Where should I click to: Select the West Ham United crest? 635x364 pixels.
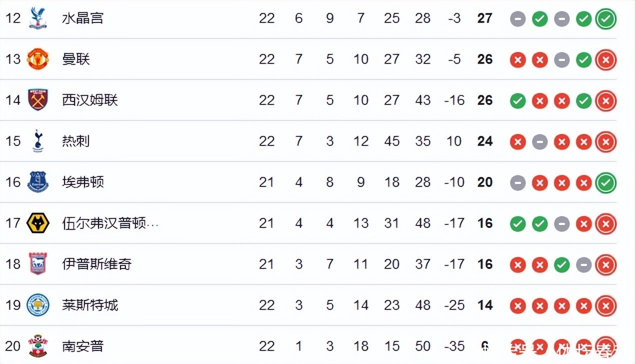click(x=37, y=100)
